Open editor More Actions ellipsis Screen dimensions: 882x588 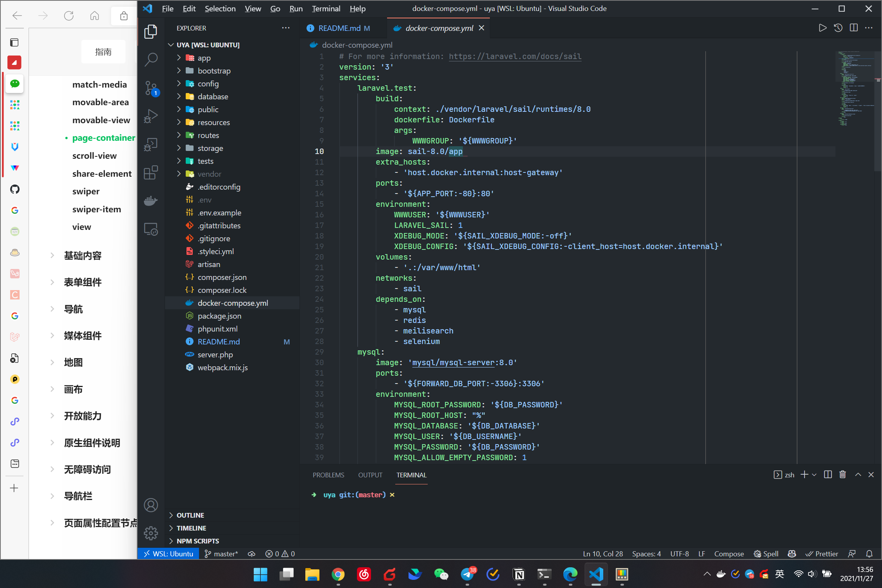[x=869, y=28]
